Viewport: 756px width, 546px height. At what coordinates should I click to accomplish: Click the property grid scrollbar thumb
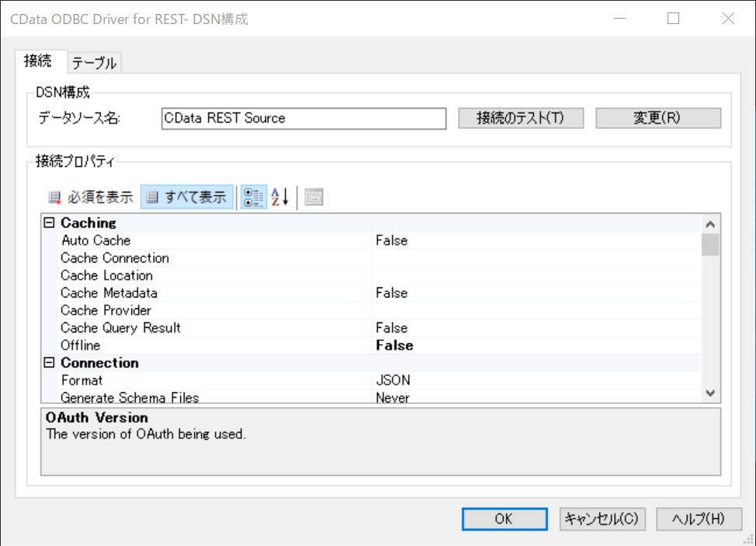coord(710,245)
